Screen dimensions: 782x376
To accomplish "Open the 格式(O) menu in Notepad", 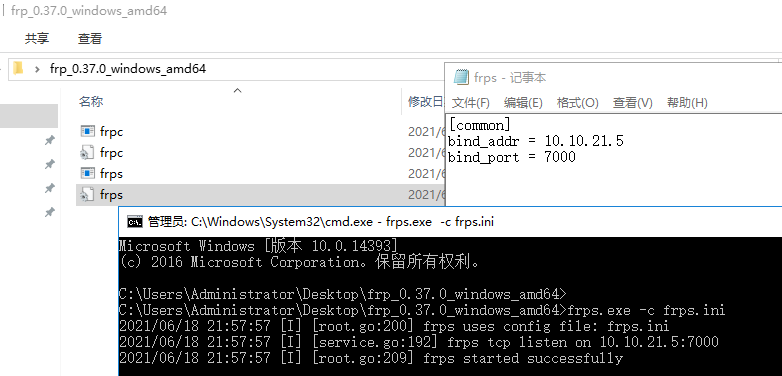I will (577, 103).
